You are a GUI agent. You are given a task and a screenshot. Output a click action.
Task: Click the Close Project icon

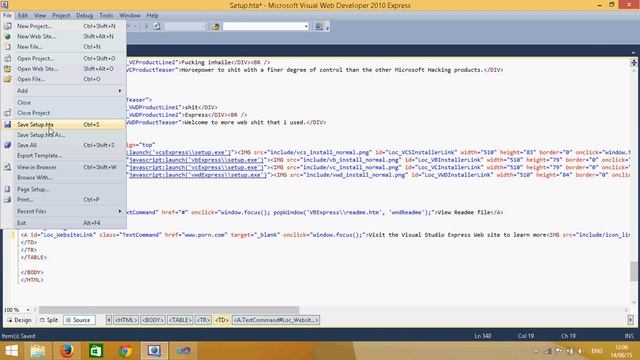7,113
